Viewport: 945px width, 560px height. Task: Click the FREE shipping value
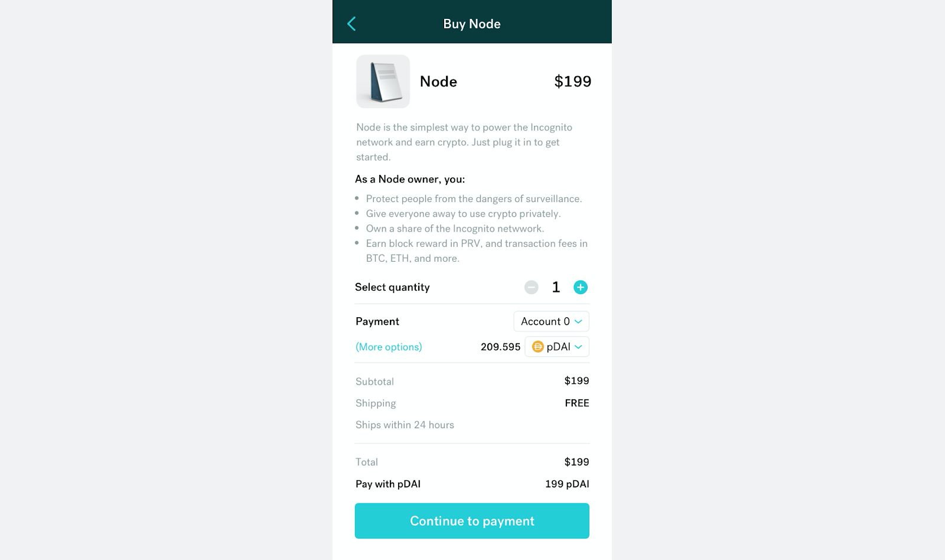577,403
